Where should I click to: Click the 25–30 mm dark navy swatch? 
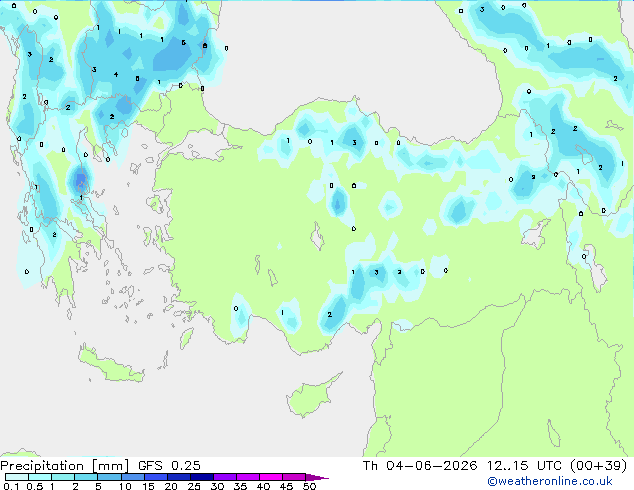[x=201, y=477]
